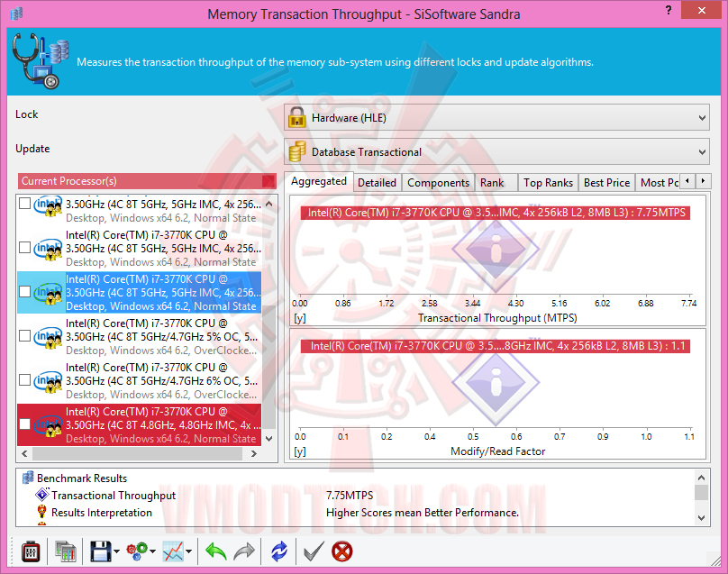Click processor list scrollbar up arrow

(x=268, y=204)
